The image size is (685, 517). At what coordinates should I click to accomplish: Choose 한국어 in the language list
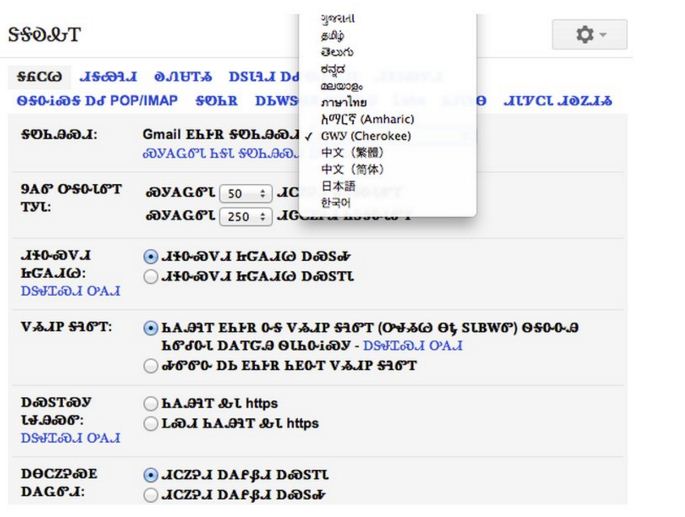pyautogui.click(x=336, y=202)
